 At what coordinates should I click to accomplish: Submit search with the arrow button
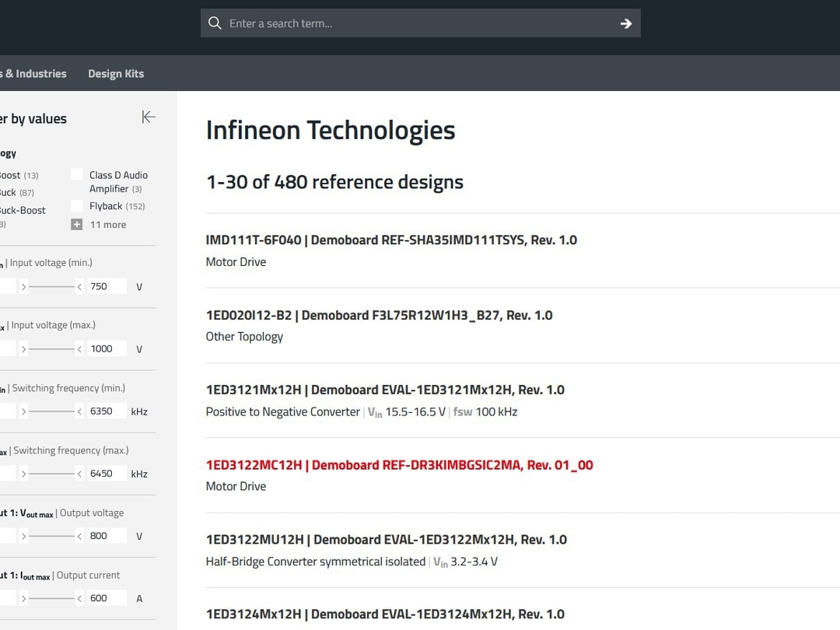(x=625, y=23)
